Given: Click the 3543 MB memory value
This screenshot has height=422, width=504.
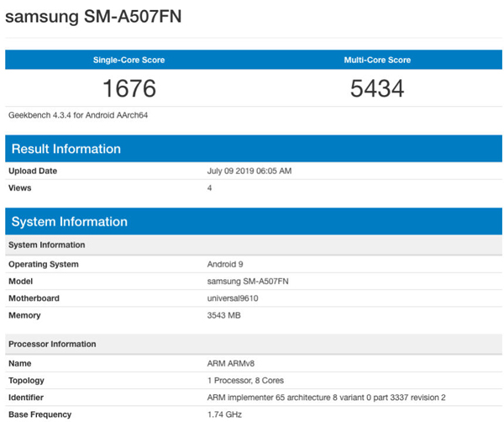Looking at the screenshot, I should (226, 314).
